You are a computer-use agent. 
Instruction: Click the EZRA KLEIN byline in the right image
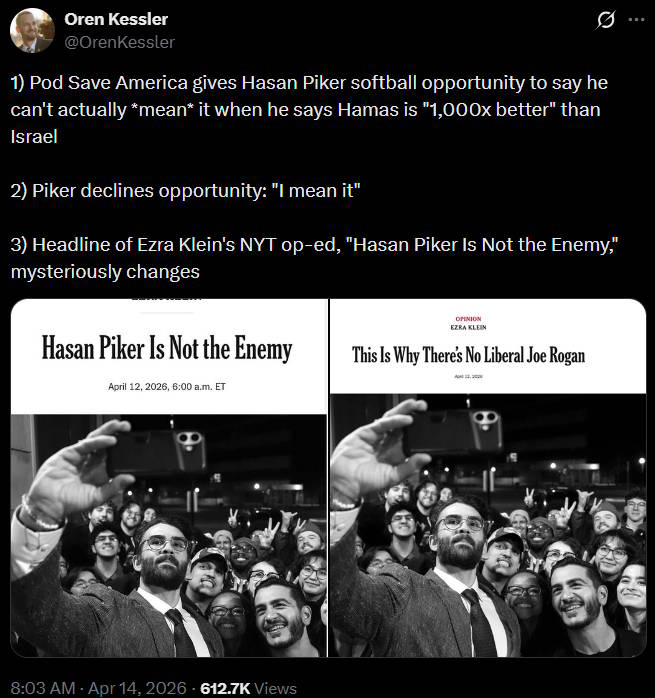click(x=468, y=327)
